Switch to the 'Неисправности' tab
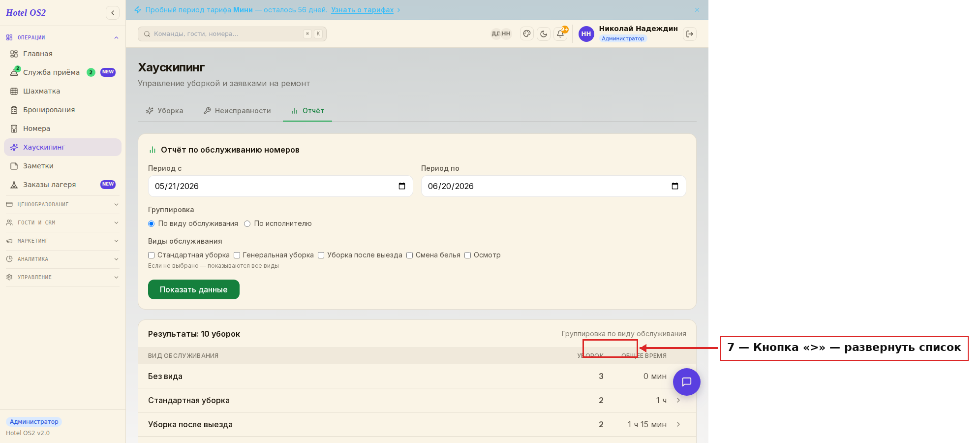This screenshot has height=443, width=980. click(x=237, y=111)
